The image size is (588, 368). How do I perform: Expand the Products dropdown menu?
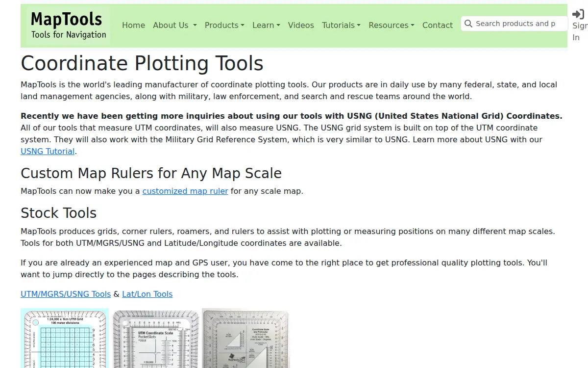(x=224, y=25)
